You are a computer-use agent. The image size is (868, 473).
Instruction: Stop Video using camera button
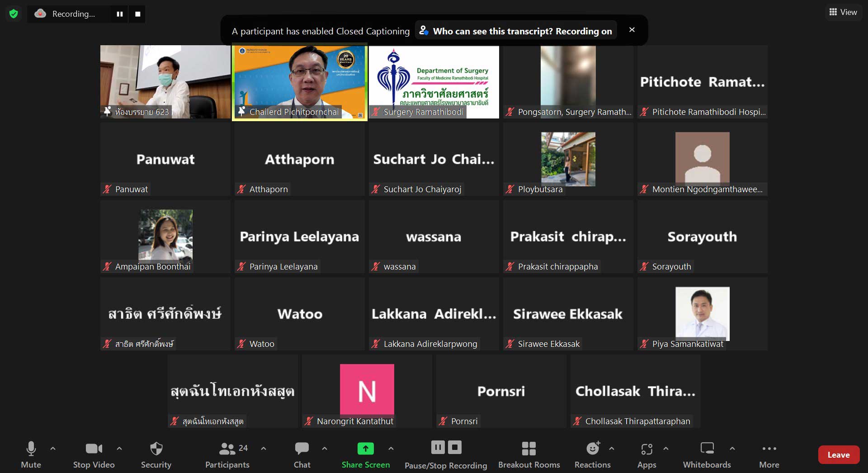pyautogui.click(x=94, y=449)
